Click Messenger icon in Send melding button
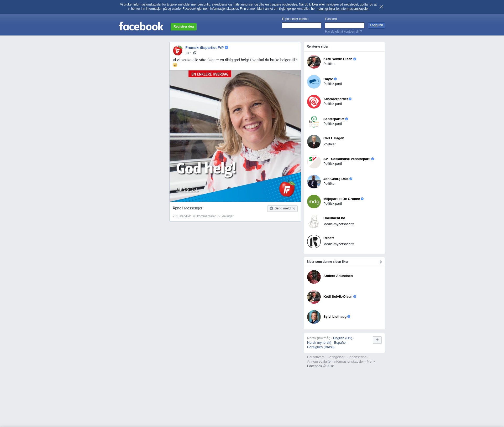This screenshot has height=427, width=504. click(x=271, y=208)
